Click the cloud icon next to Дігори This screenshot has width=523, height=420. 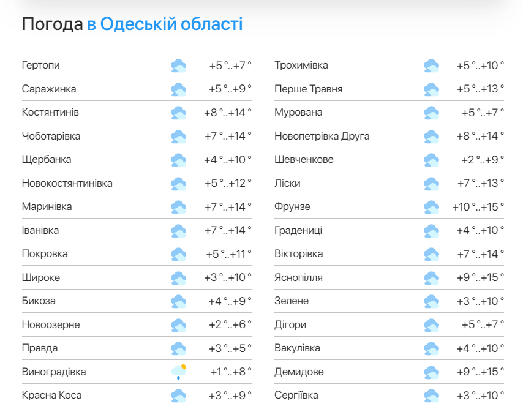click(431, 325)
